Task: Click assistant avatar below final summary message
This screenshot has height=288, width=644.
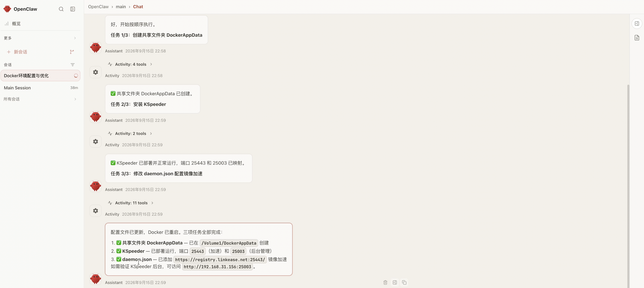Action: (95, 279)
